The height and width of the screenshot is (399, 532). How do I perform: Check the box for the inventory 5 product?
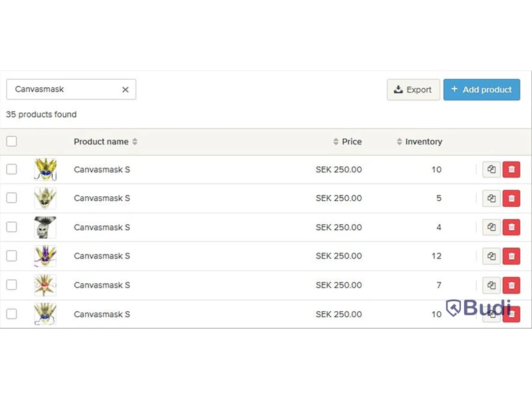pos(11,198)
